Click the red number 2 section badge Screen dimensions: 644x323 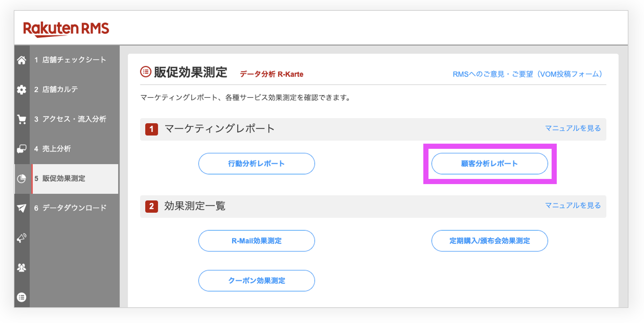click(152, 207)
